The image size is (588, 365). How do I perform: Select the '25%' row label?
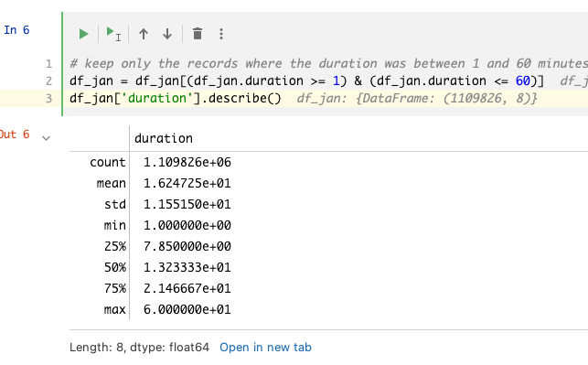point(115,246)
